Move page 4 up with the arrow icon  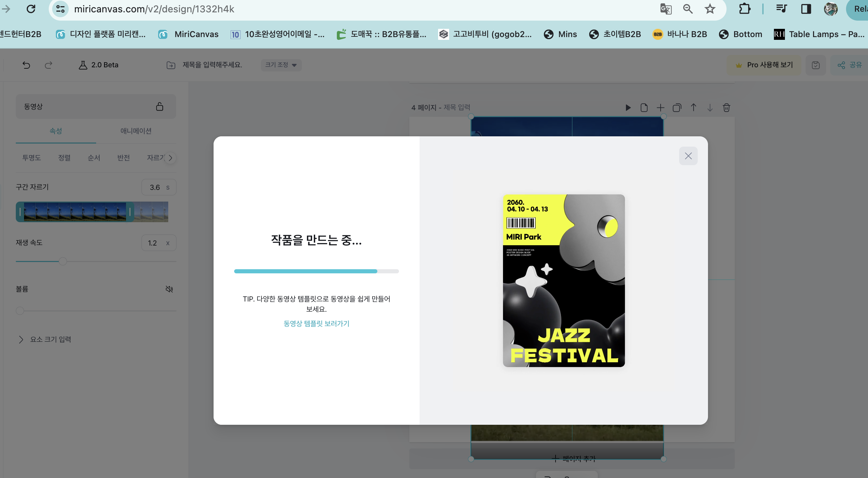tap(693, 108)
